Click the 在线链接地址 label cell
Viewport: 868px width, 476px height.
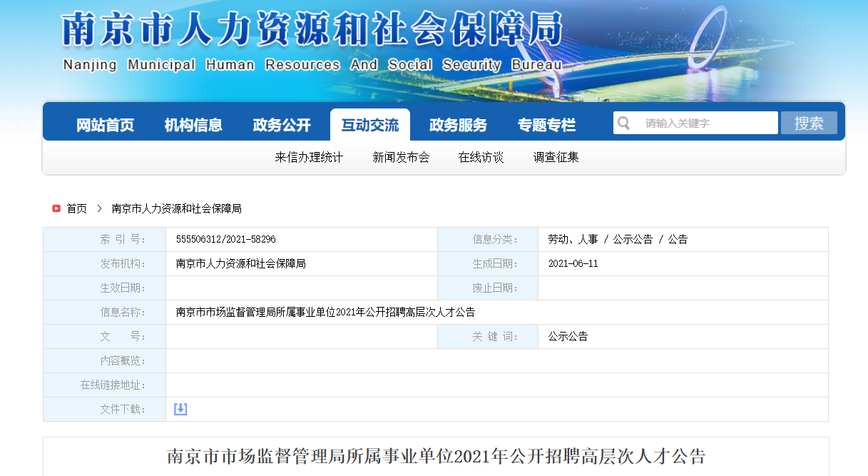click(x=104, y=385)
